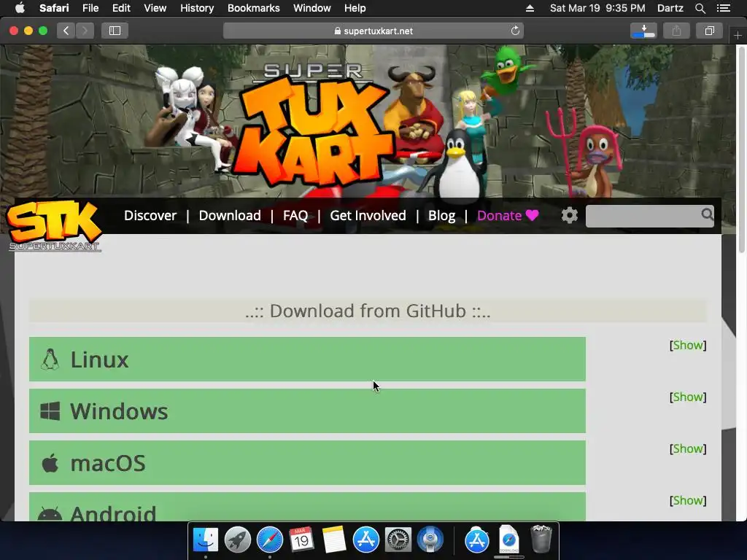The width and height of the screenshot is (747, 560).
Task: Open the Apple menu
Action: pos(20,8)
